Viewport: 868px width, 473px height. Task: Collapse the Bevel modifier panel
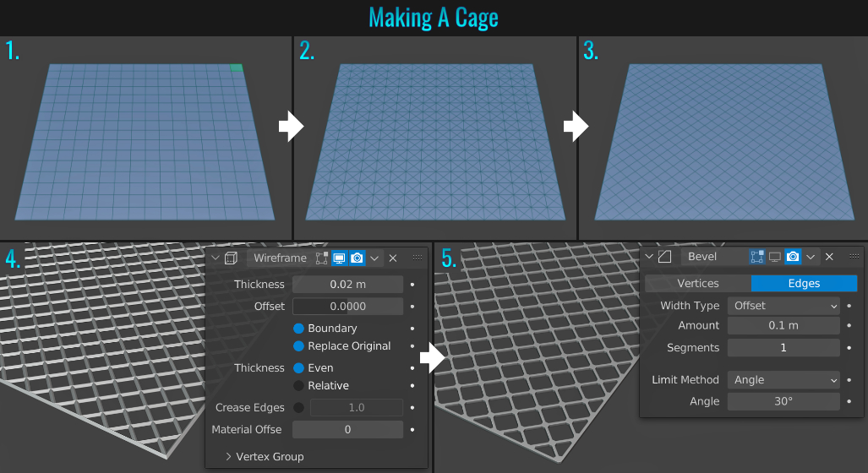click(x=649, y=257)
